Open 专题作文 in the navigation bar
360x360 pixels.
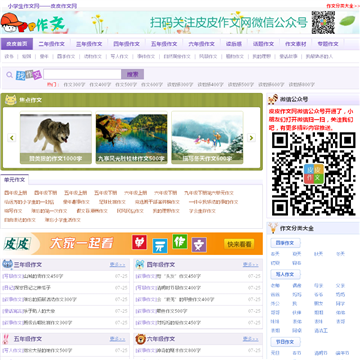point(328,44)
